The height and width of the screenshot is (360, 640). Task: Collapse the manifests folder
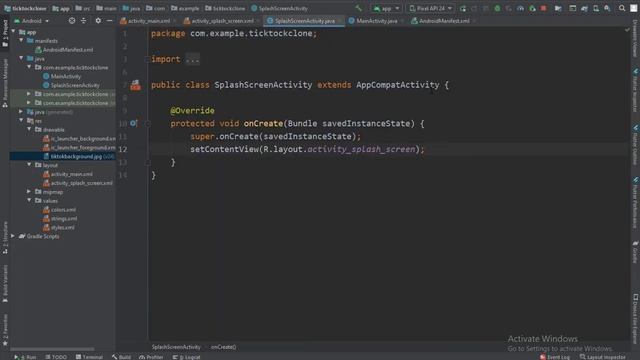21,40
